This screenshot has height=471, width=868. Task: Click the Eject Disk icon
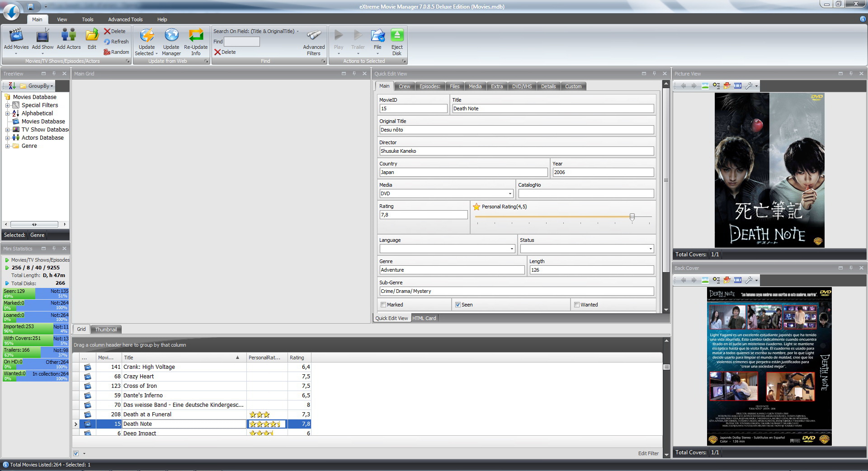point(397,35)
